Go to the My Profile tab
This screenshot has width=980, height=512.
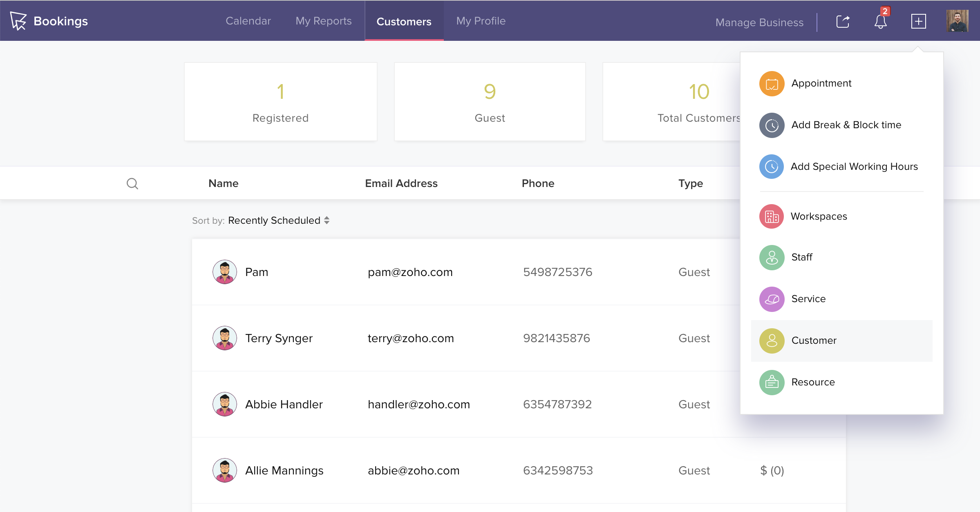coord(481,21)
